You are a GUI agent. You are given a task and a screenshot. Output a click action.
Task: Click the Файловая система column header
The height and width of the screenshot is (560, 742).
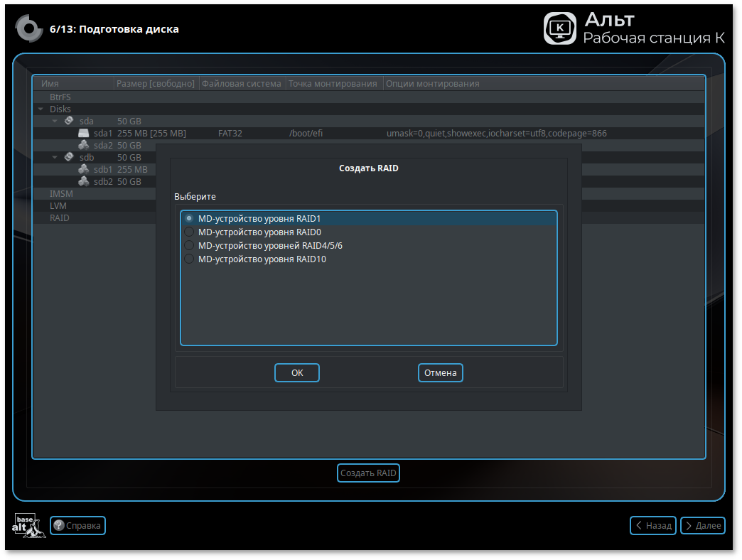pos(242,84)
